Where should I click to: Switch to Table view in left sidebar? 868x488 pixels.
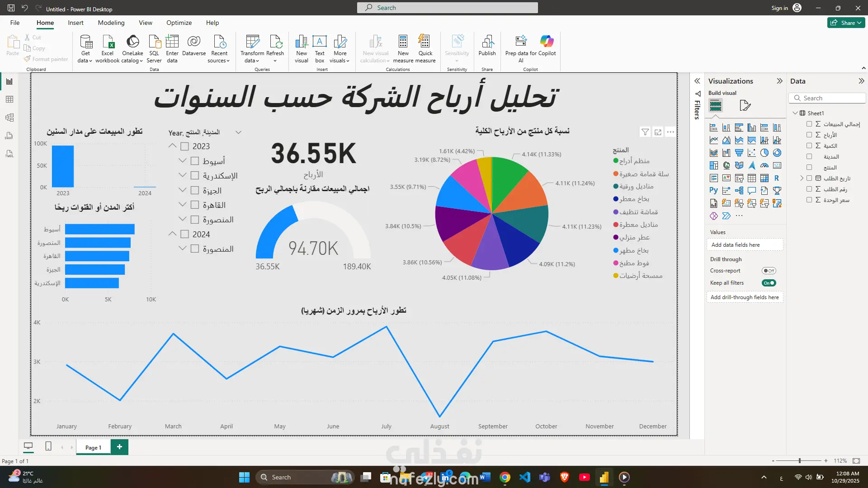[x=9, y=99]
